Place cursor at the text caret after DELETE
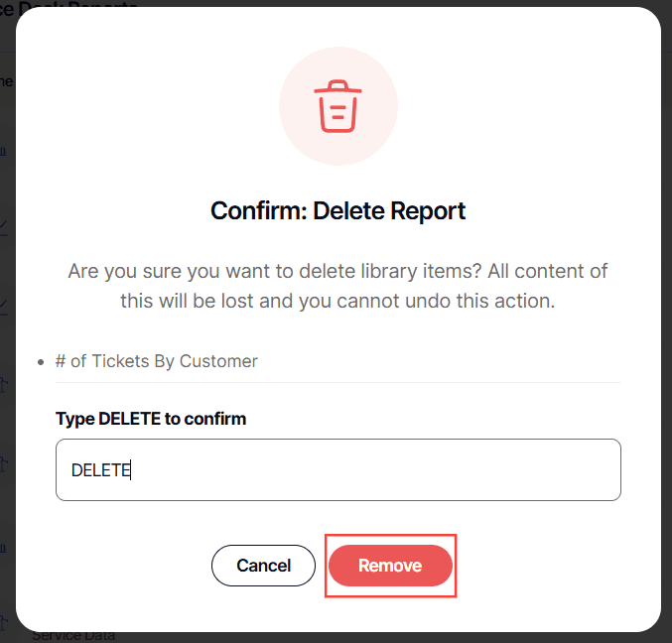Image resolution: width=672 pixels, height=643 pixels. 132,470
